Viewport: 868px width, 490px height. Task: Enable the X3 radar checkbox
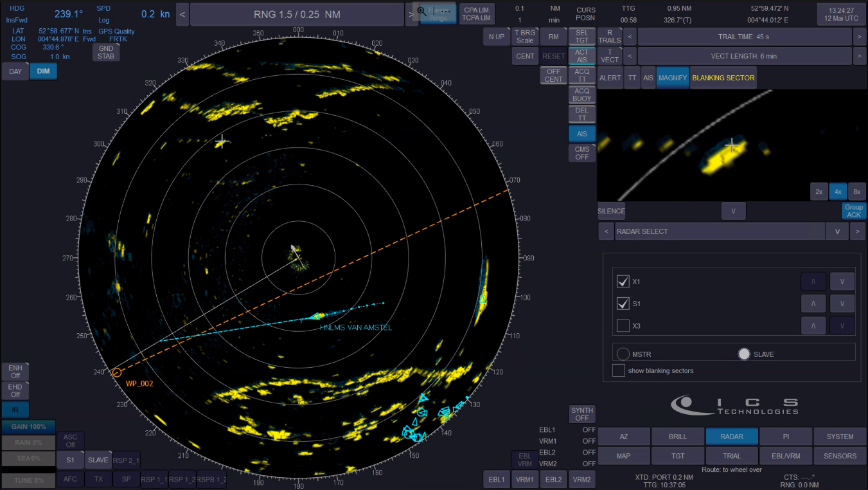pyautogui.click(x=623, y=325)
